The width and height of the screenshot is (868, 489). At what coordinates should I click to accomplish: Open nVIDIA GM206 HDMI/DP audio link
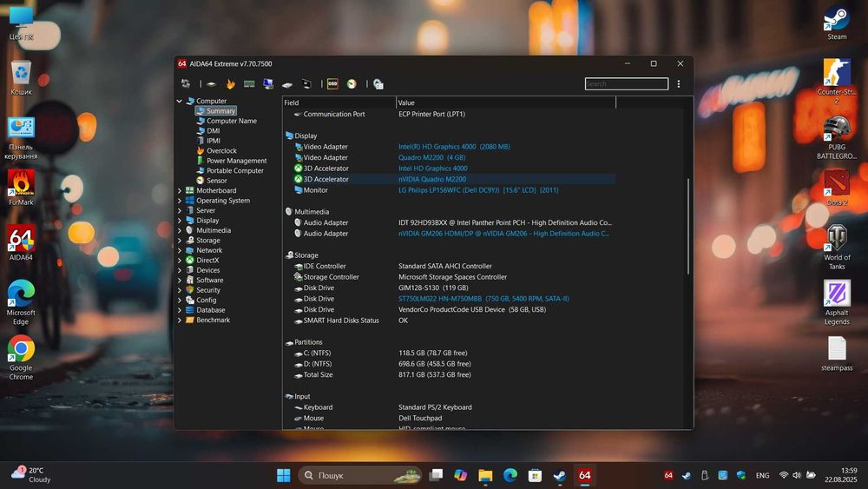[x=503, y=233]
